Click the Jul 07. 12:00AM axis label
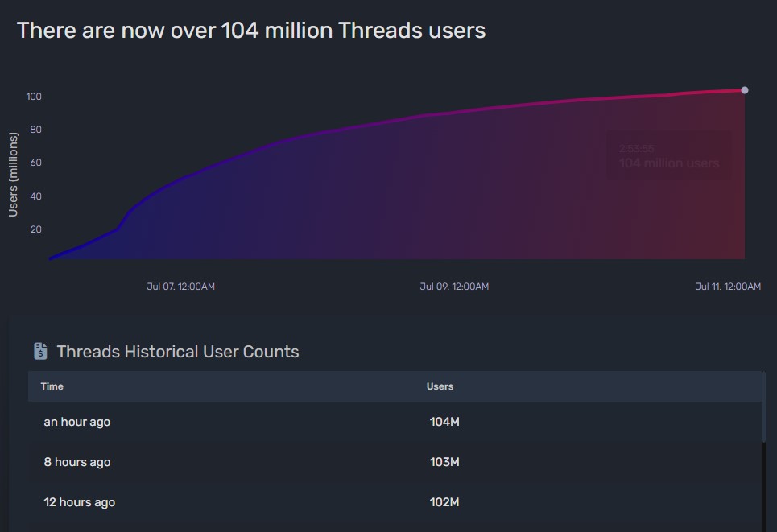Viewport: 777px width, 532px height. pos(181,287)
